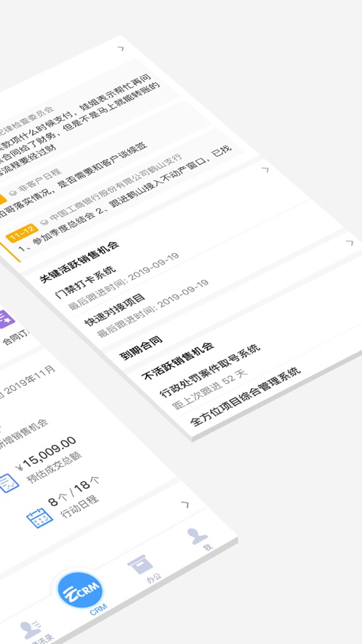This screenshot has height=644, width=362.
Task: Open the 行政处罚案件取号系统 item
Action: click(210, 370)
